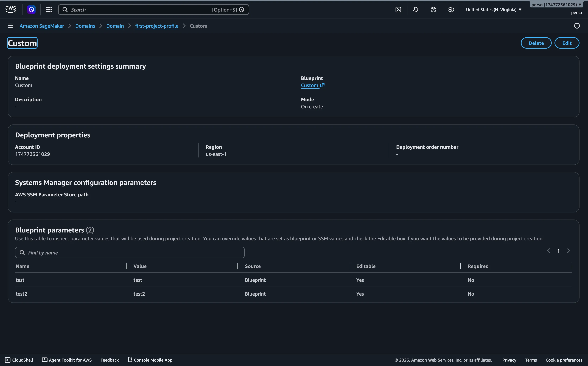Click the Value column header
Viewport: 588px width, 366px height.
coord(140,266)
